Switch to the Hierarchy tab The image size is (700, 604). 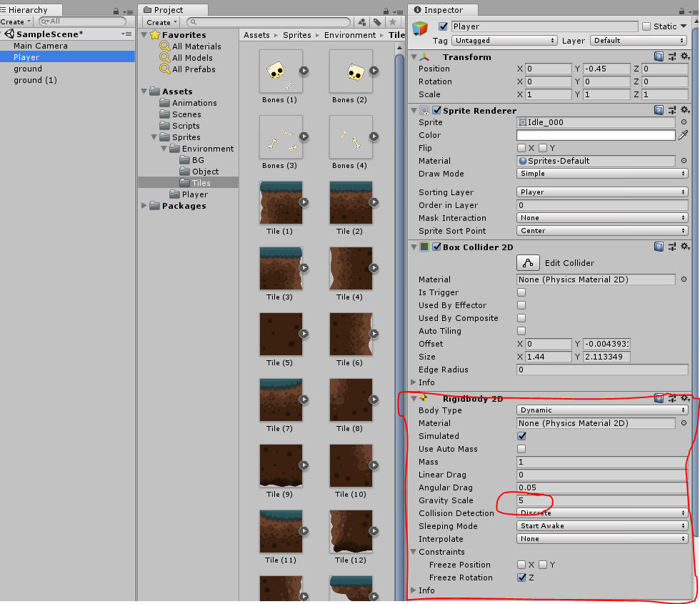point(29,9)
